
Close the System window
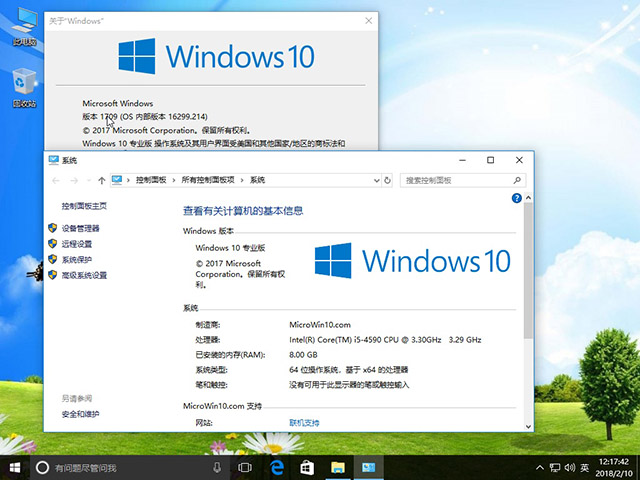(x=519, y=160)
